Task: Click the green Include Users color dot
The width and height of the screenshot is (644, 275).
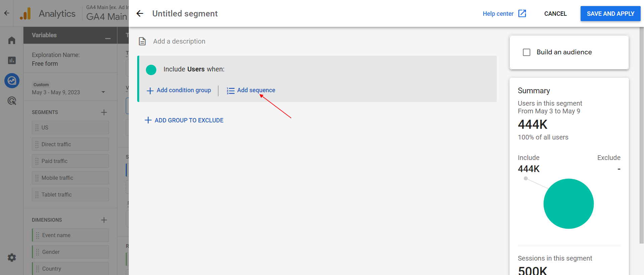Action: tap(151, 70)
